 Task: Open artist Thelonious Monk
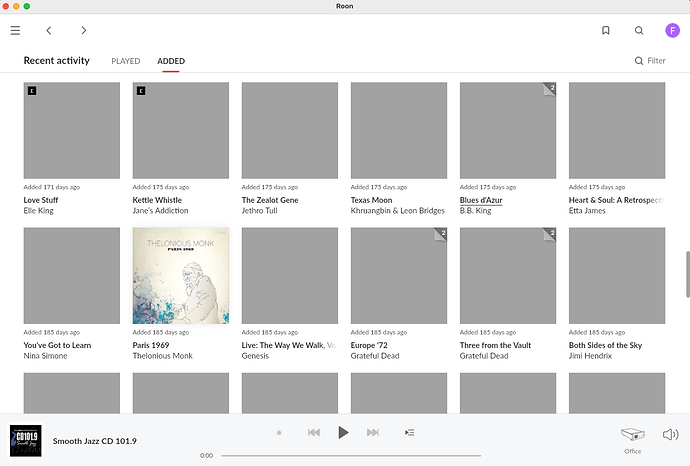pos(163,356)
